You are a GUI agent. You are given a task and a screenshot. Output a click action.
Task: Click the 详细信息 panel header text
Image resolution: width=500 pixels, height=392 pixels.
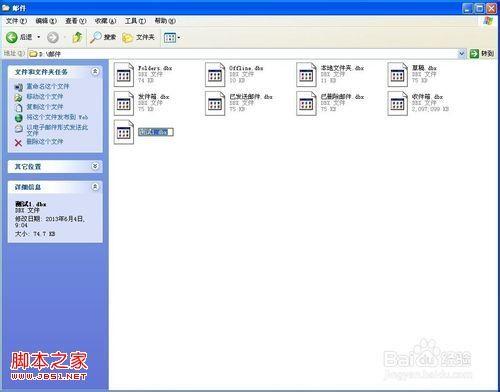click(x=28, y=187)
